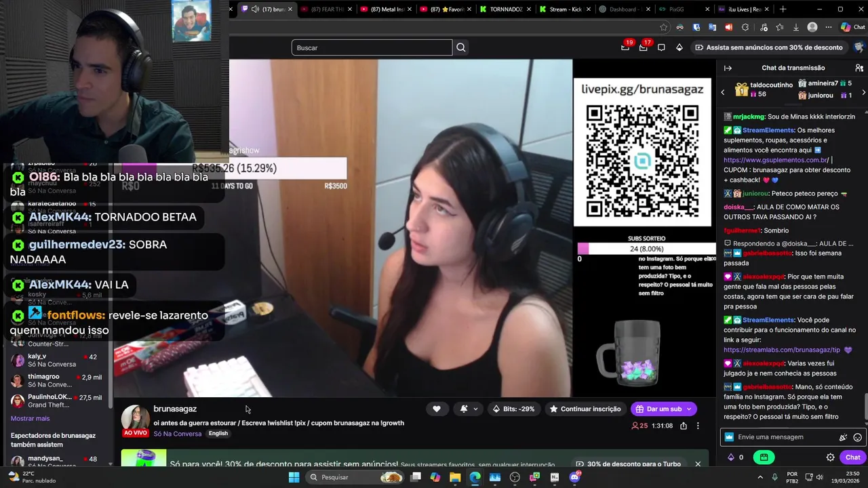This screenshot has height=488, width=868.
Task: Open user profile avatar in Twitch header
Action: [x=860, y=47]
